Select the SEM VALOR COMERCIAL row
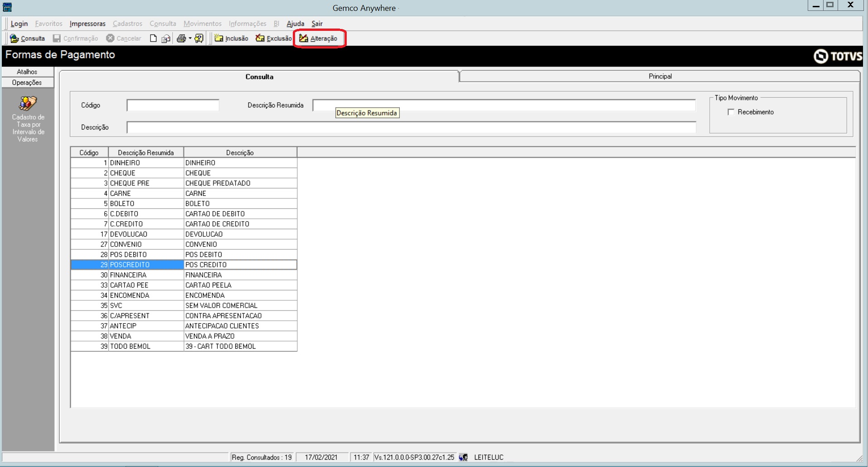Screen dimensions: 868x467 pyautogui.click(x=184, y=305)
